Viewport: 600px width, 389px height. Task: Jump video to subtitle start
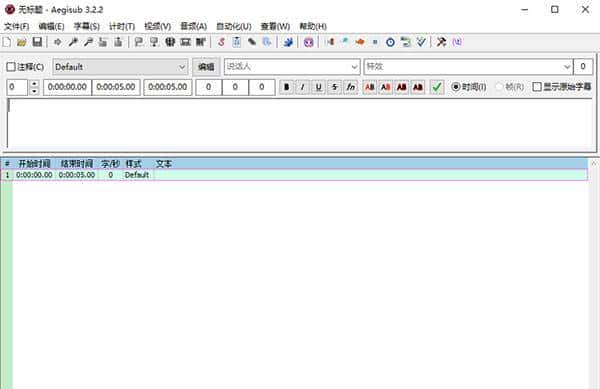pyautogui.click(x=103, y=42)
